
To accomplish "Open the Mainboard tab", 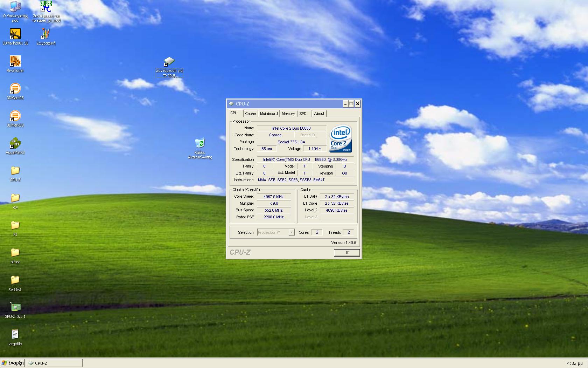I will click(269, 114).
